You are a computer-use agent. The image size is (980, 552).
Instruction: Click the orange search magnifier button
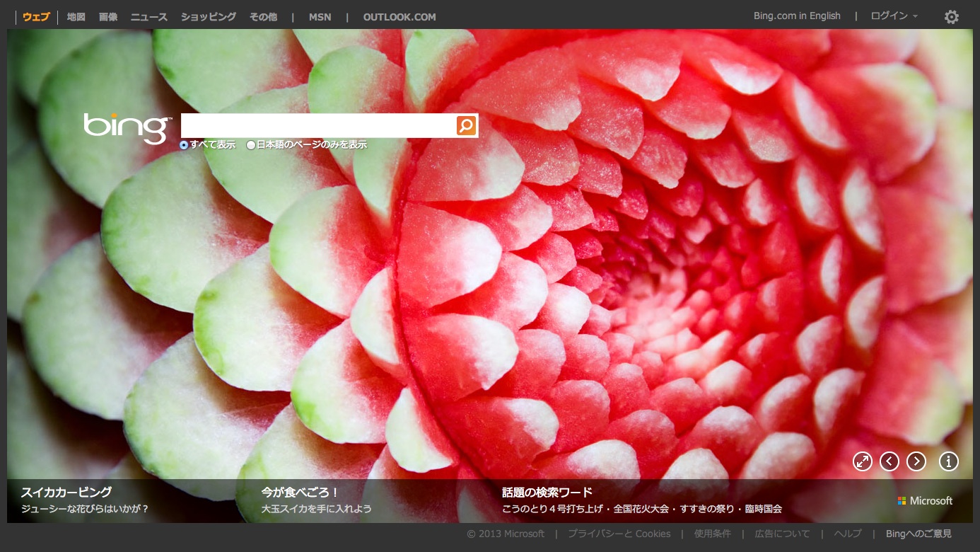[x=466, y=126]
